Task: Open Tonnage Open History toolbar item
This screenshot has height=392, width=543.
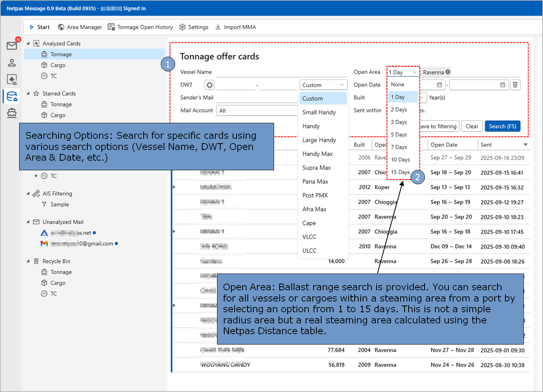Action: [140, 27]
